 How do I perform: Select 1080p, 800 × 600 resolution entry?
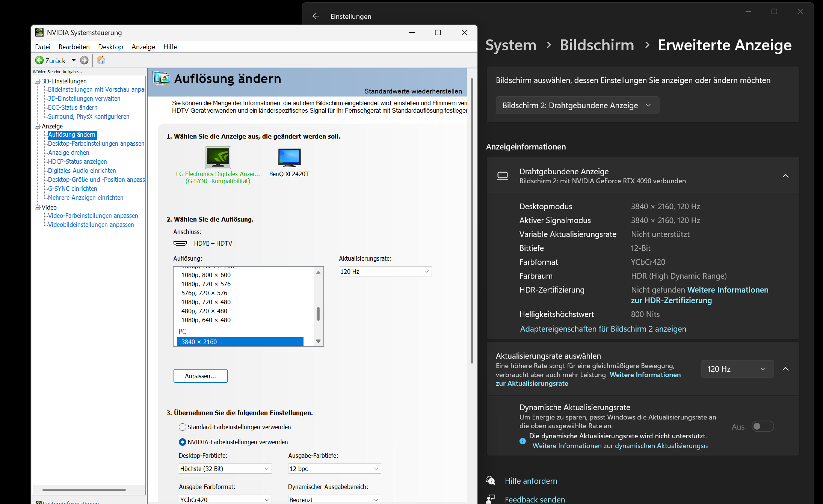(x=206, y=275)
